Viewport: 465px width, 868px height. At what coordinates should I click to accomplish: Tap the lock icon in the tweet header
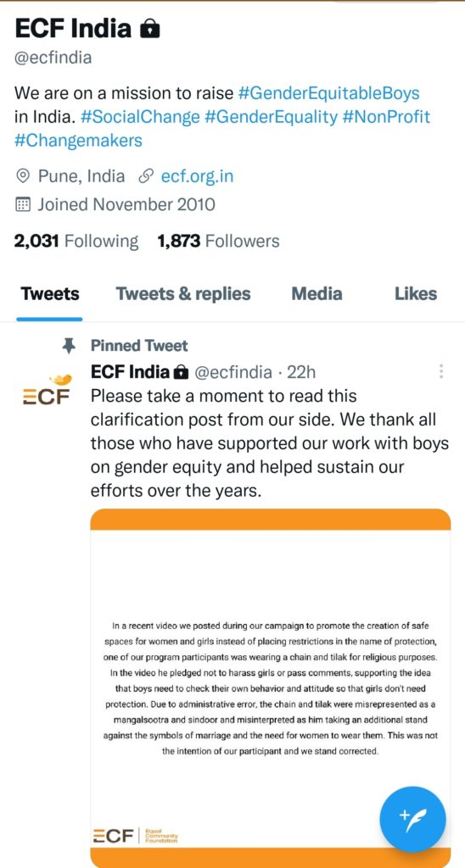click(181, 373)
